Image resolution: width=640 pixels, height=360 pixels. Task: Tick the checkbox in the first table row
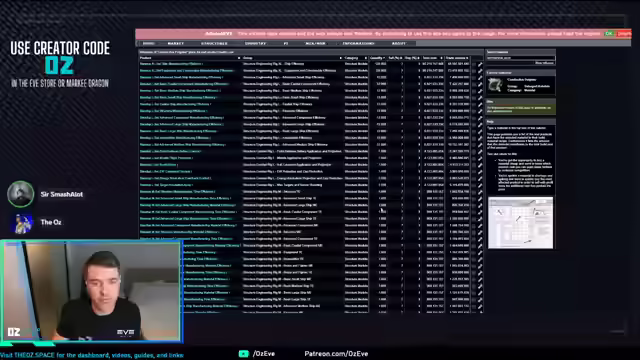(x=473, y=64)
